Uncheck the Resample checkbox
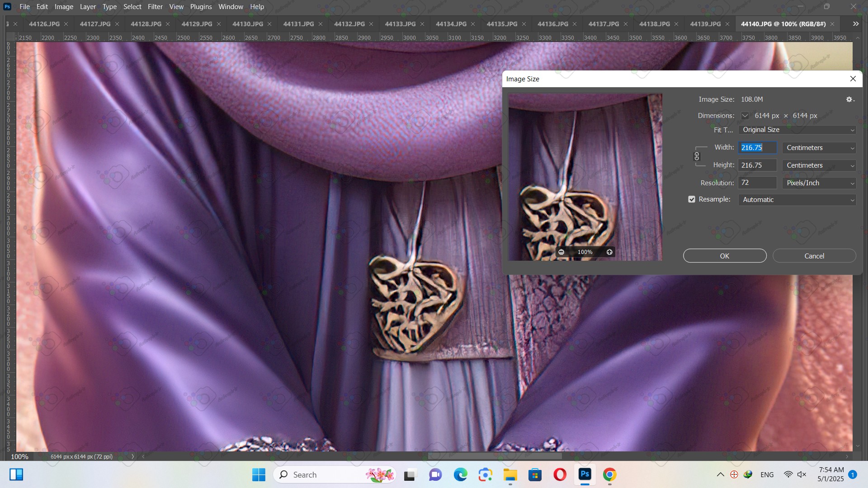868x488 pixels. click(692, 199)
